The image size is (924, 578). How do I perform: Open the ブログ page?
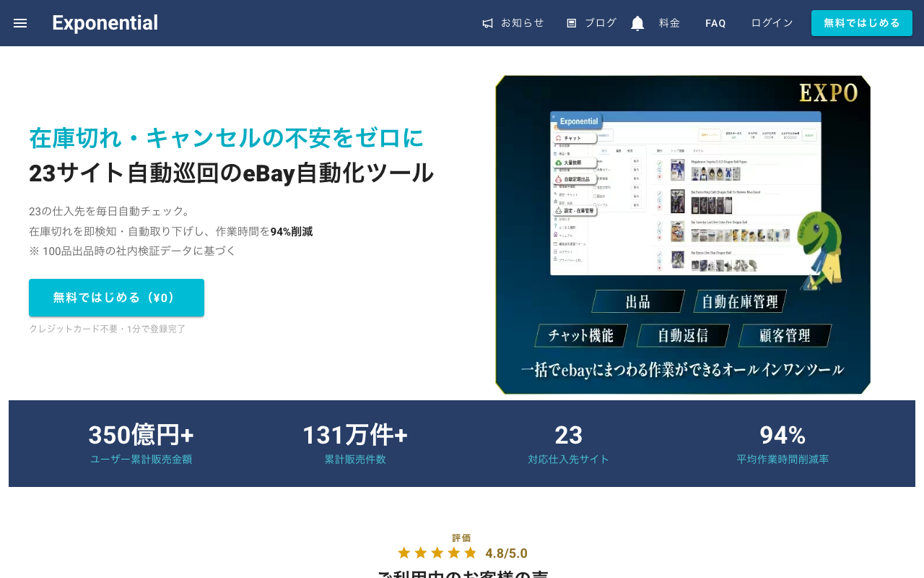click(x=601, y=23)
